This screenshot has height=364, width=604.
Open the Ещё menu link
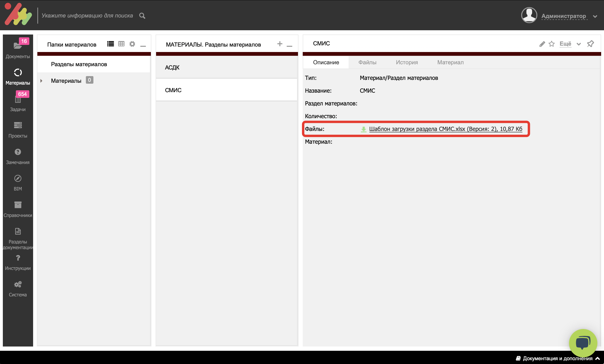point(565,44)
